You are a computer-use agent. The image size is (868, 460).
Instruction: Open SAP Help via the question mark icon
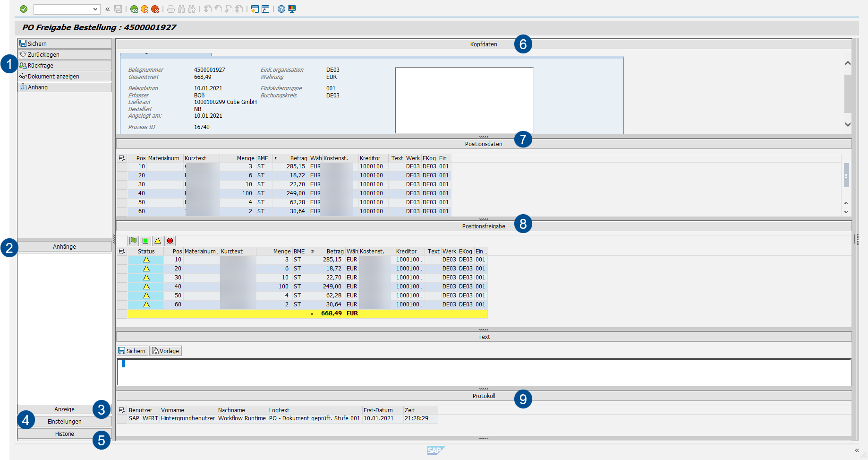[281, 9]
